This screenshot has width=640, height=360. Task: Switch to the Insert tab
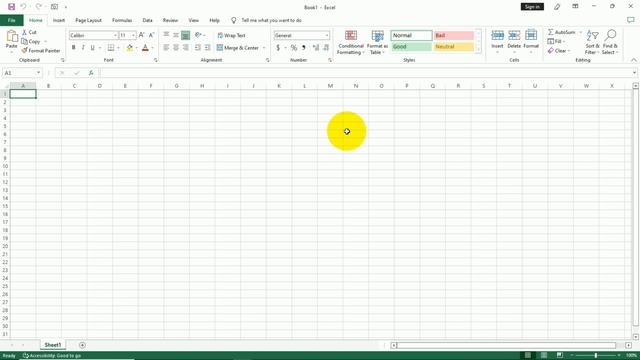click(59, 20)
